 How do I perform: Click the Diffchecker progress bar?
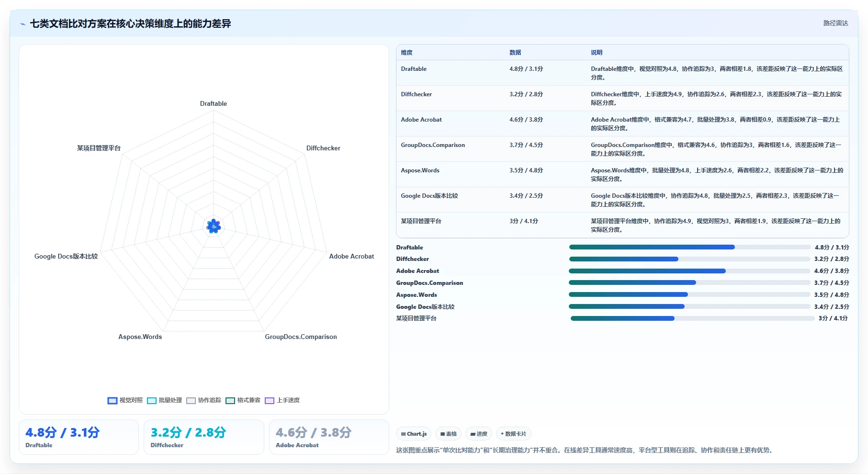point(689,259)
